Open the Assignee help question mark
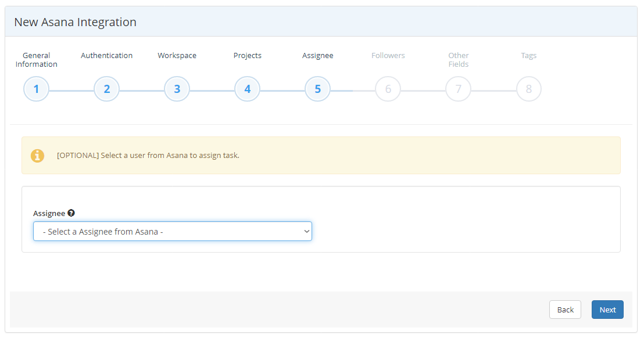The image size is (644, 338). tap(70, 213)
